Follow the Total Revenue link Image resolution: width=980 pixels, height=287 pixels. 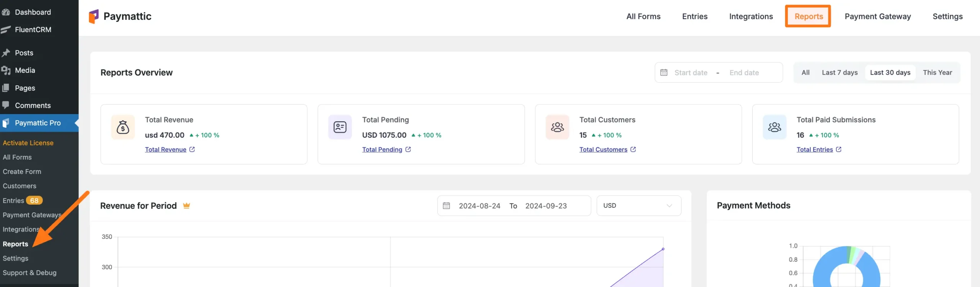pyautogui.click(x=166, y=150)
